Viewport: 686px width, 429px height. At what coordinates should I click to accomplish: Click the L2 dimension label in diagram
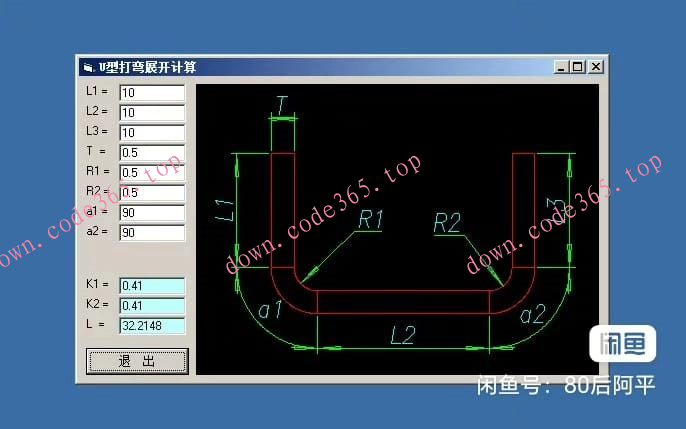click(402, 336)
